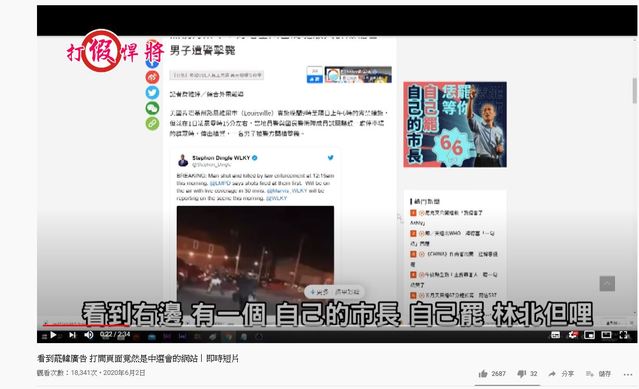
Task: Open the more actions three-dot menu
Action: point(628,374)
